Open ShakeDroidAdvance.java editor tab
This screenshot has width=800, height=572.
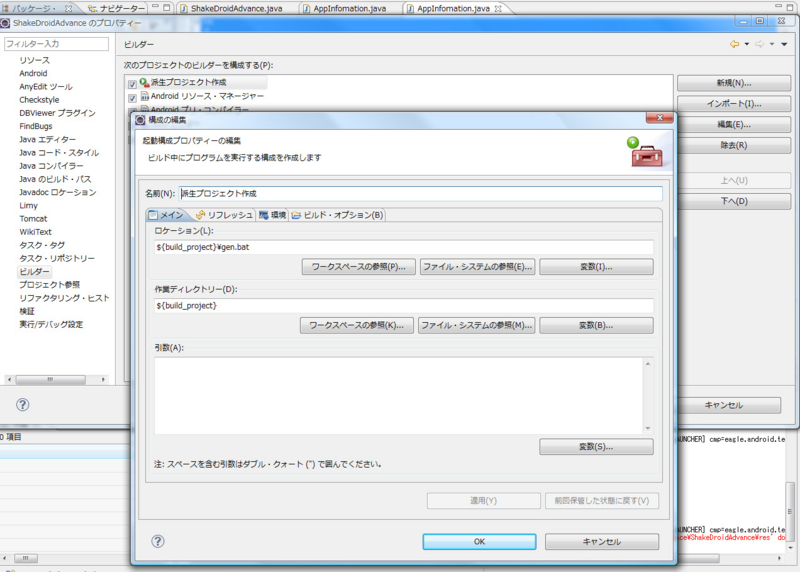232,8
